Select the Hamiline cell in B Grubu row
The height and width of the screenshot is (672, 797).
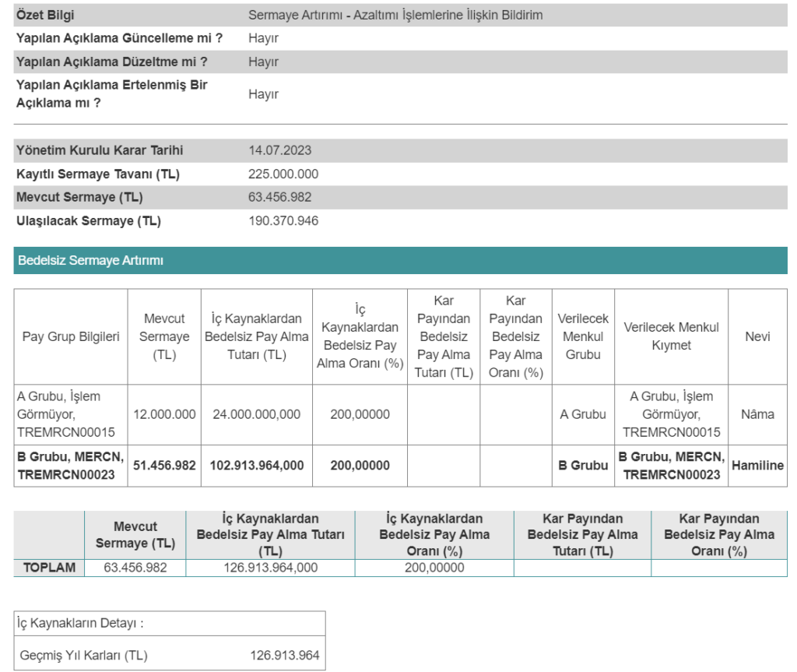757,465
